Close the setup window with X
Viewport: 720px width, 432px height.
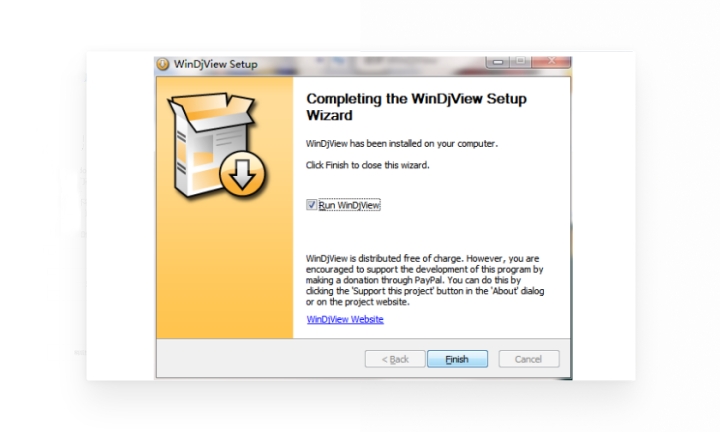[551, 62]
